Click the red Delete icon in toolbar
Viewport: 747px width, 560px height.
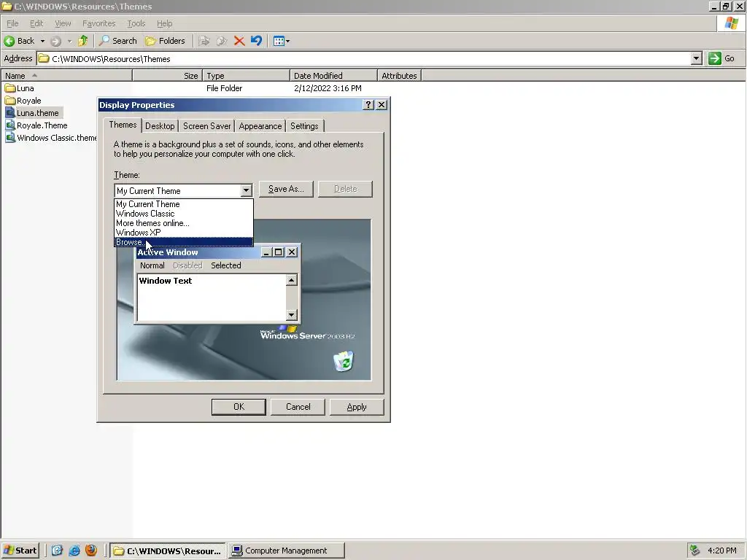(239, 41)
